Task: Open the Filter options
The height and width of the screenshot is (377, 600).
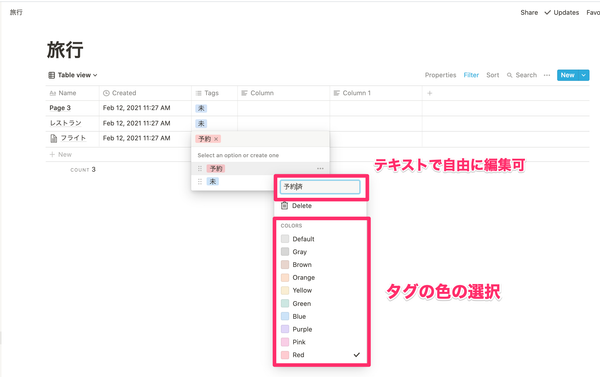Action: (471, 75)
